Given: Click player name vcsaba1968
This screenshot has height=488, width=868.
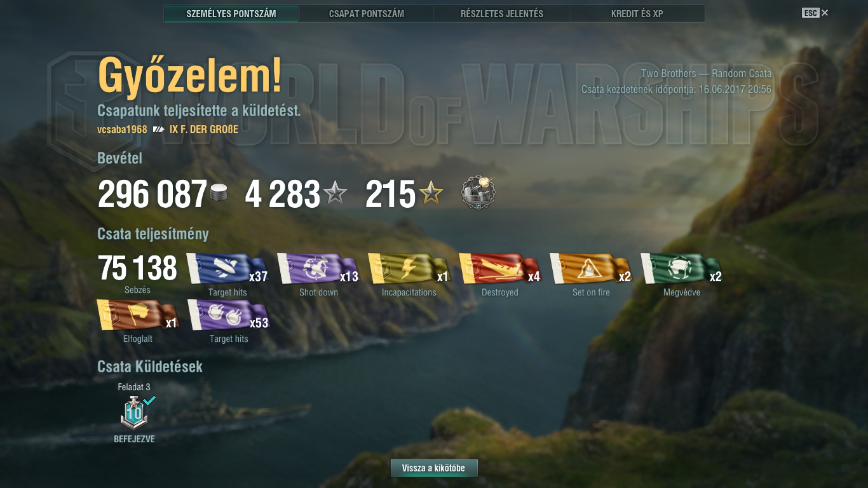Looking at the screenshot, I should click(122, 130).
